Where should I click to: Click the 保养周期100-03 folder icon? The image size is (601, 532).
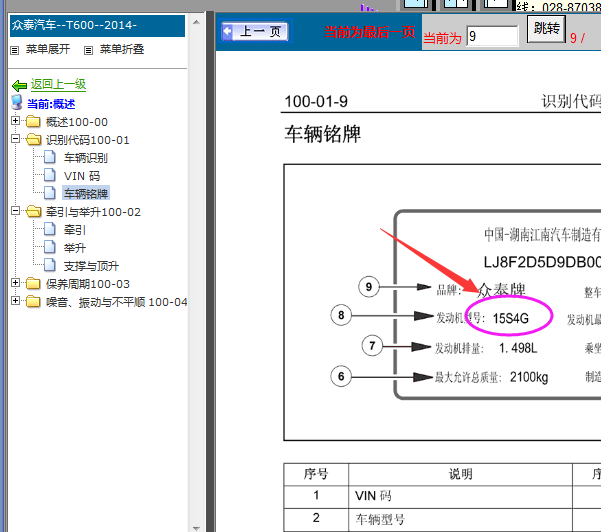[x=33, y=284]
